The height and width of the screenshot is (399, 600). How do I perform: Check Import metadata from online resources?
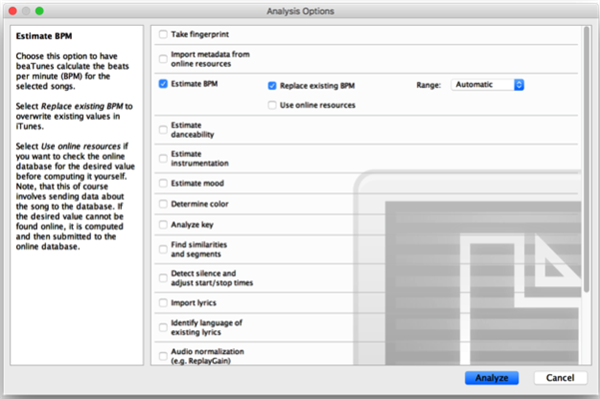(x=163, y=59)
